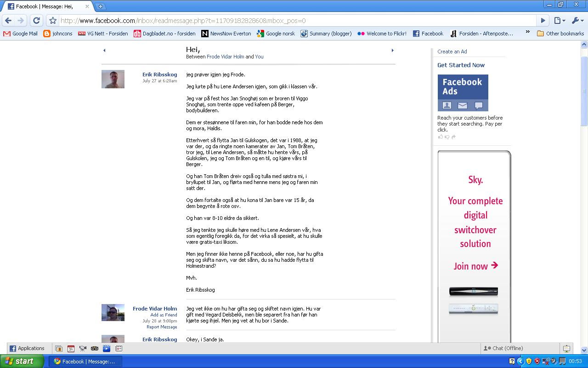This screenshot has height=368, width=588.
Task: Open notes list icon in Facebook bar
Action: pos(119,349)
